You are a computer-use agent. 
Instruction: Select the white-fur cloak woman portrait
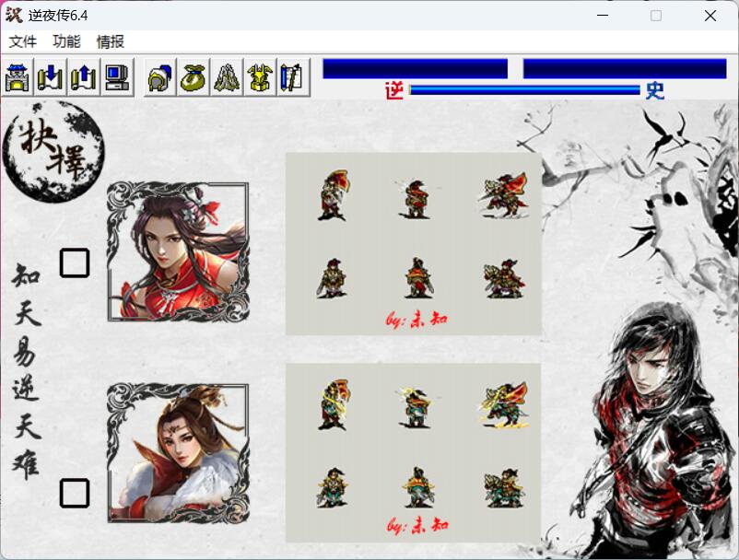tap(178, 453)
